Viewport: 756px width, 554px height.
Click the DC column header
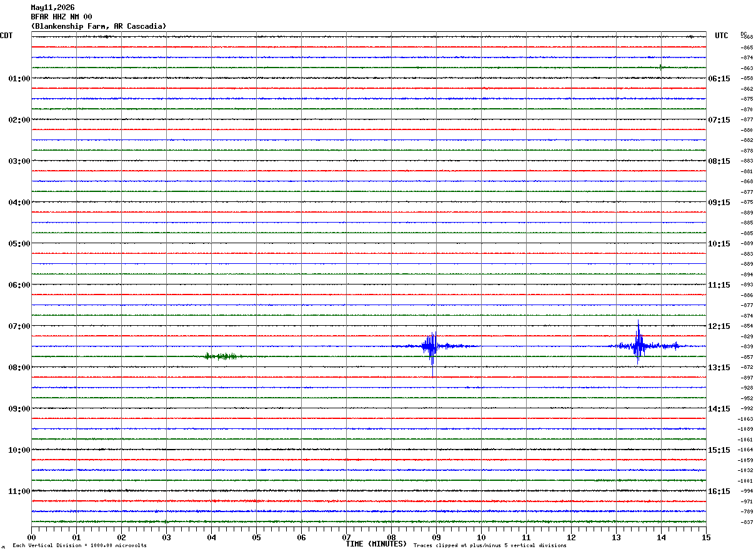[x=744, y=34]
